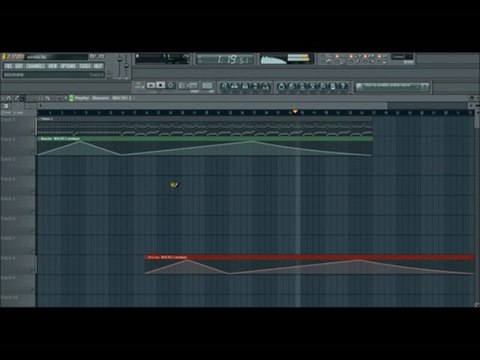
Task: Click the button at right of news panel
Action: (424, 87)
